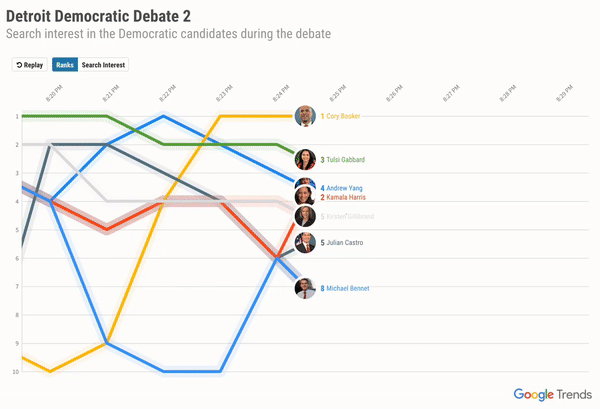Select the Kamala Harris name label
This screenshot has height=409, width=600.
(x=346, y=197)
